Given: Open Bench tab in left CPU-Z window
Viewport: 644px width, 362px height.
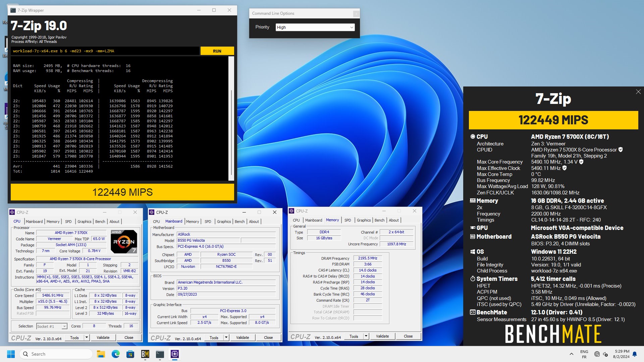Looking at the screenshot, I should 100,222.
